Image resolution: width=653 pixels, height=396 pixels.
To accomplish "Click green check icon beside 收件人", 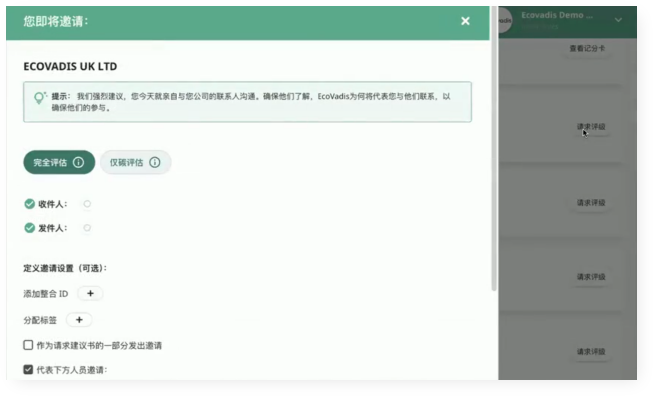I will click(x=29, y=204).
